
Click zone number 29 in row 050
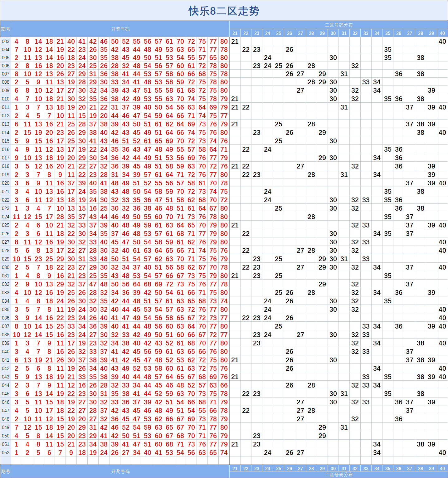[322, 436]
